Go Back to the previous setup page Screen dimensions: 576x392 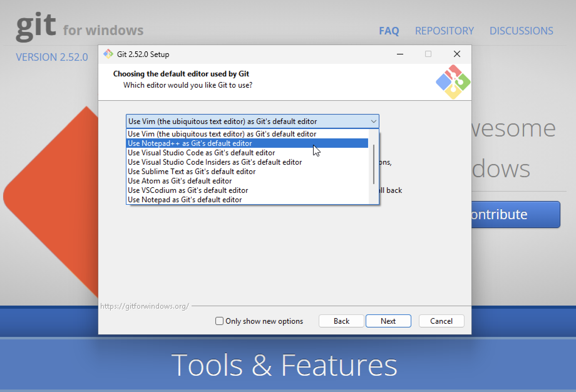(x=341, y=321)
